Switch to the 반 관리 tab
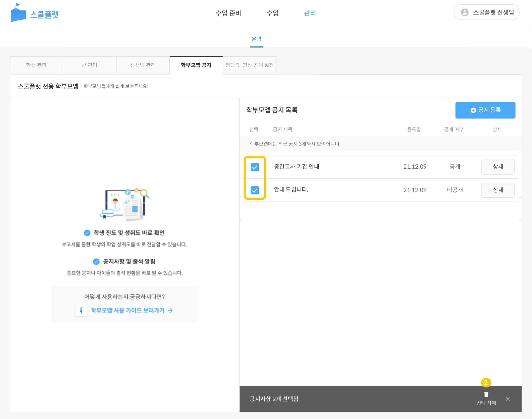The width and height of the screenshot is (532, 419). (89, 65)
